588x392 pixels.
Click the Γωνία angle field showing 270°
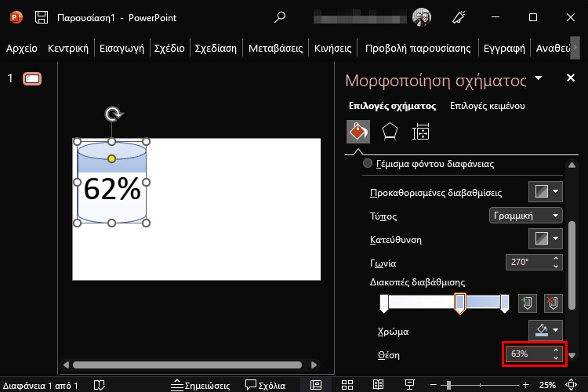click(528, 262)
